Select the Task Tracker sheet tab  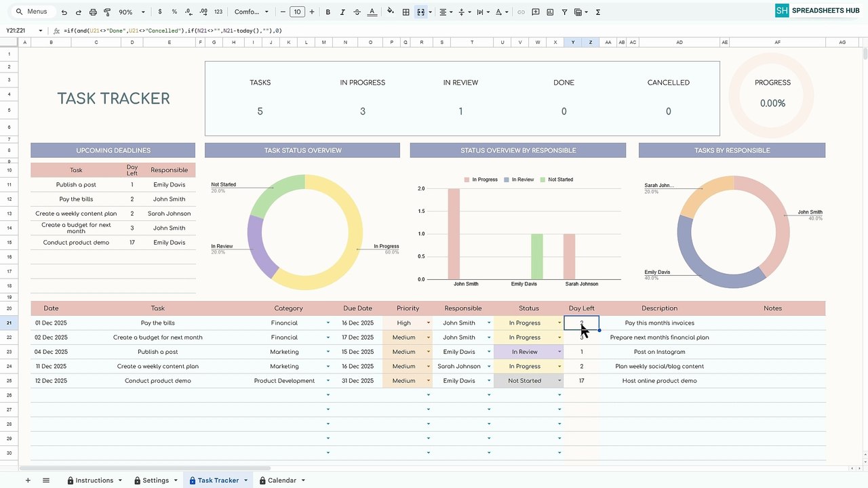218,481
